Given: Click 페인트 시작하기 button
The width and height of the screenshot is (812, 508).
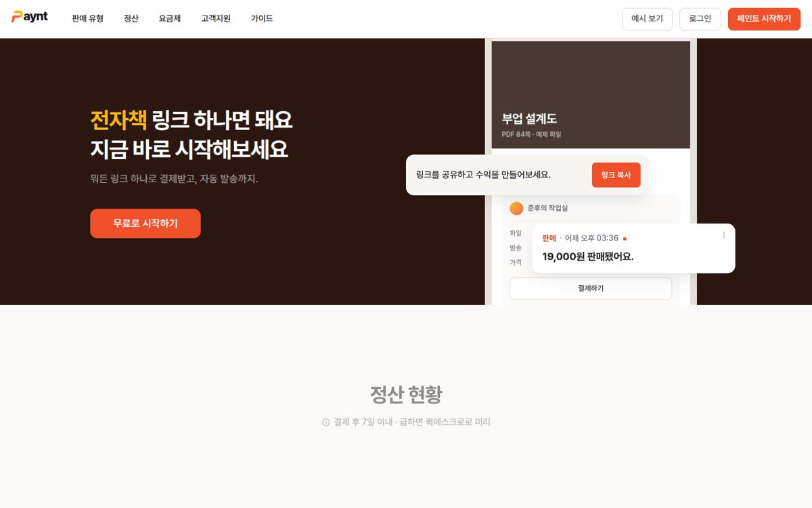Looking at the screenshot, I should point(764,19).
